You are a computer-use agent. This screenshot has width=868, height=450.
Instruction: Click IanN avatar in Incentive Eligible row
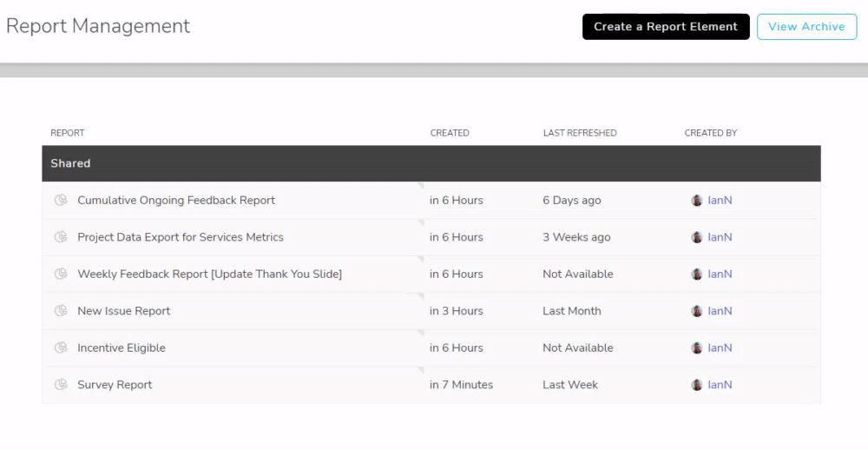(697, 348)
